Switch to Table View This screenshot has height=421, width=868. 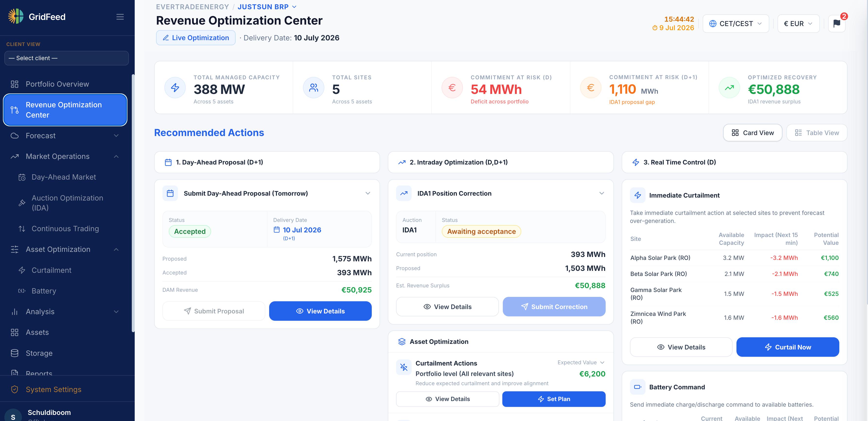point(816,133)
